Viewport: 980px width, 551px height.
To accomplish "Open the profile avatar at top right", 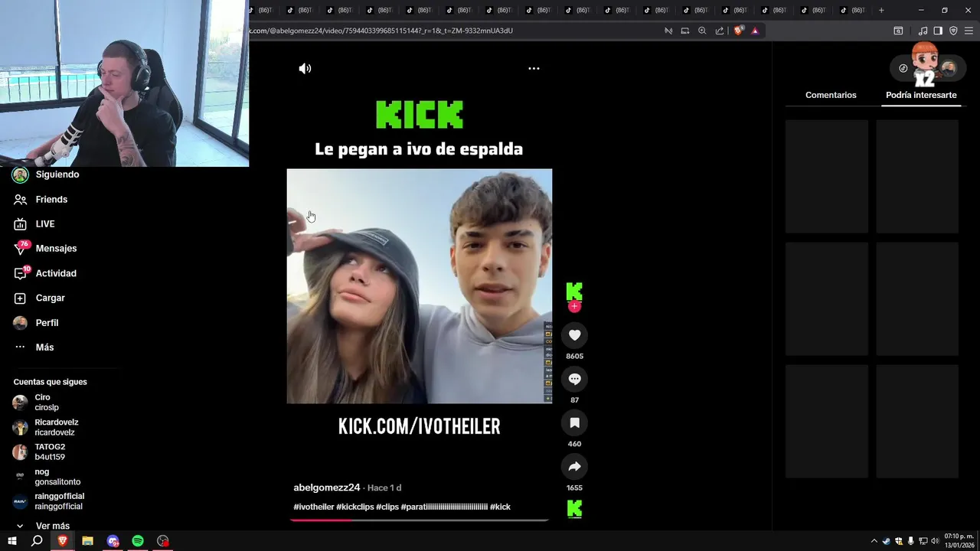I will [x=949, y=68].
